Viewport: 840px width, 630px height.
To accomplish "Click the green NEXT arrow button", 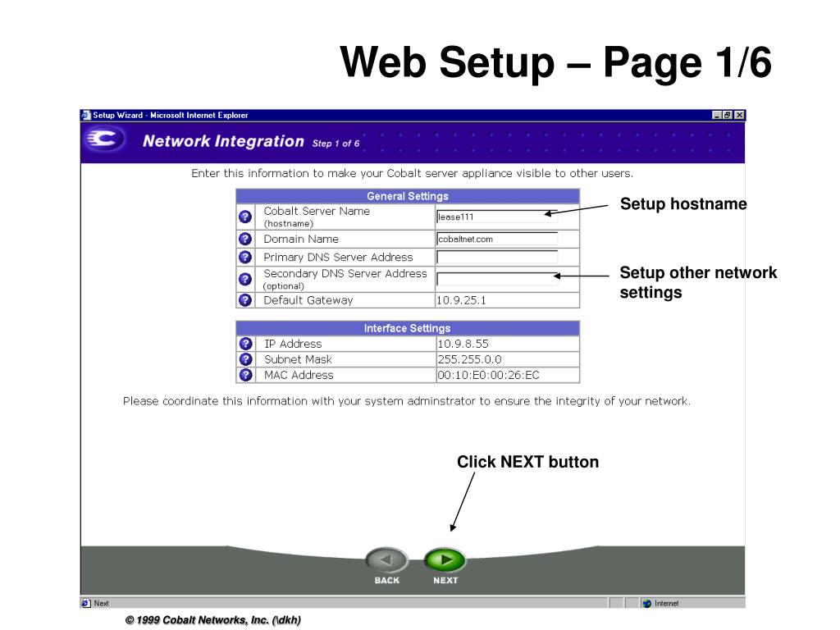I will pyautogui.click(x=445, y=560).
